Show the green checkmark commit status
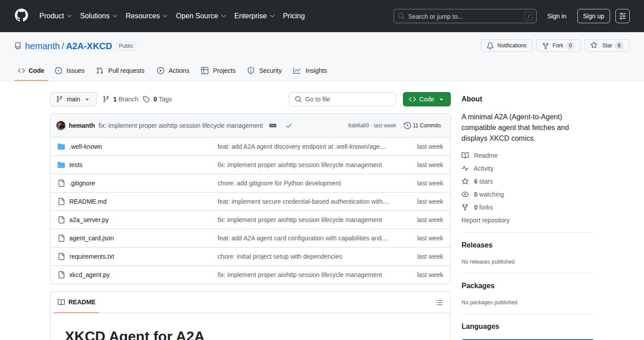Screen dimensions: 644x340 [289, 126]
